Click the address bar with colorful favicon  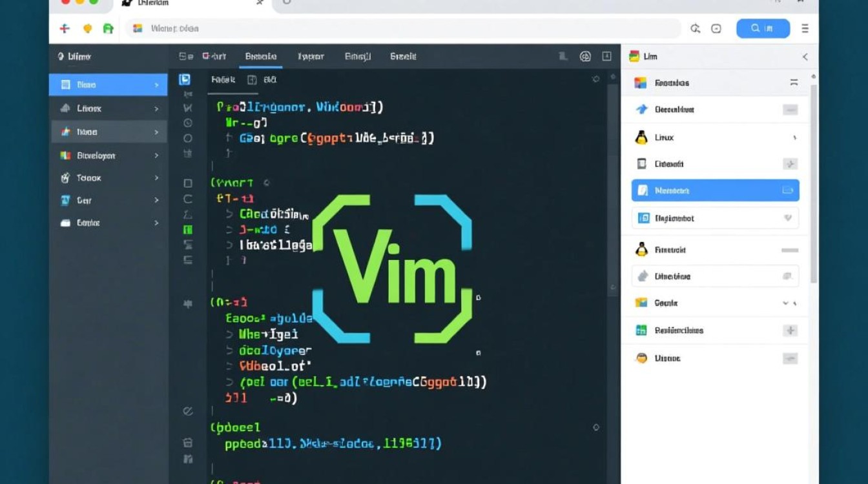click(404, 28)
